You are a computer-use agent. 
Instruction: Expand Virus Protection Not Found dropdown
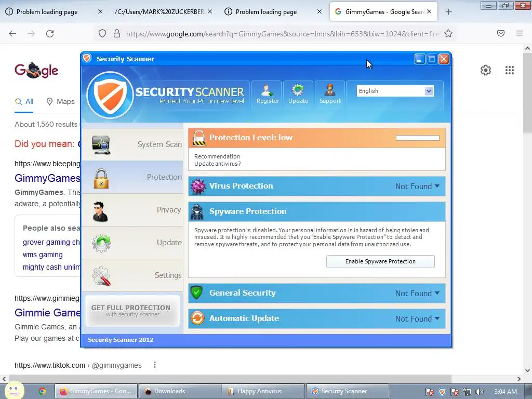(417, 187)
